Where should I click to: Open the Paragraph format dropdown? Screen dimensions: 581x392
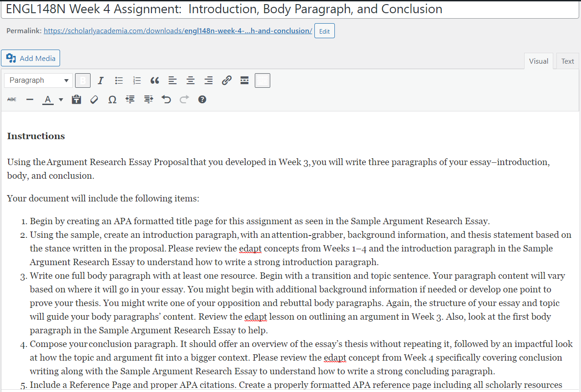pos(39,80)
